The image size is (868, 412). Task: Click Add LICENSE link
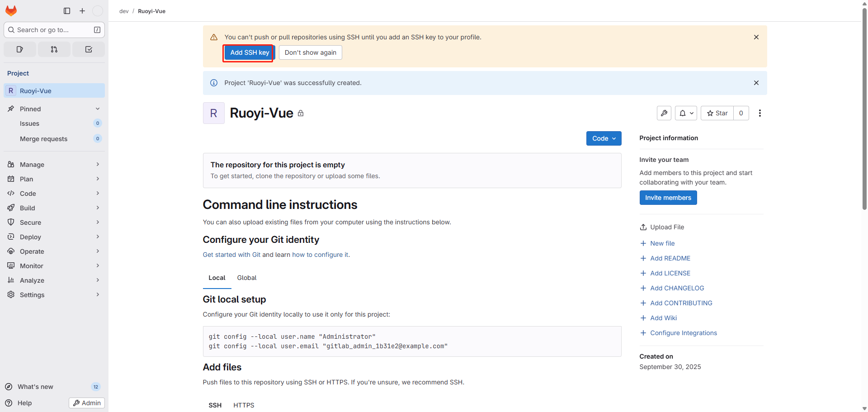[665, 273]
